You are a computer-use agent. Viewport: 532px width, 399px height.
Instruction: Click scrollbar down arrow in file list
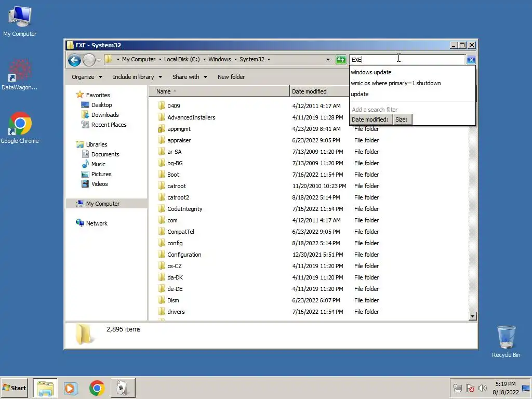coord(472,316)
